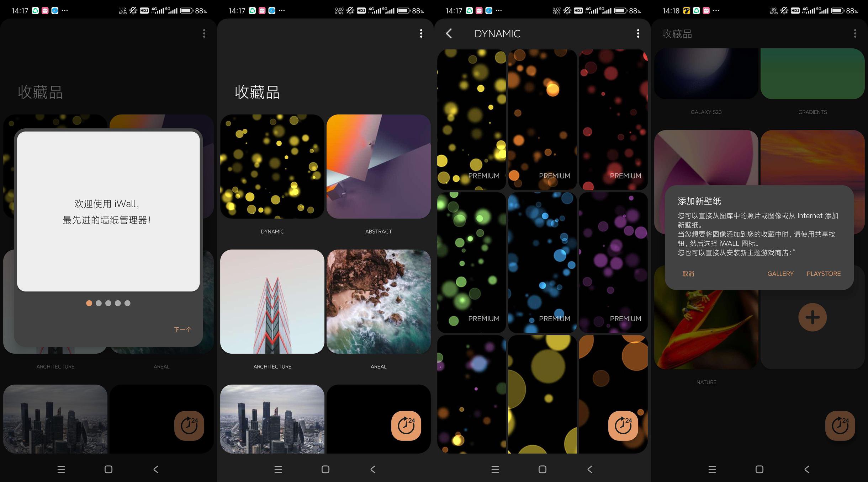Image resolution: width=868 pixels, height=482 pixels.
Task: Tap the battery indicator on the first screen's status bar
Action: click(x=187, y=11)
